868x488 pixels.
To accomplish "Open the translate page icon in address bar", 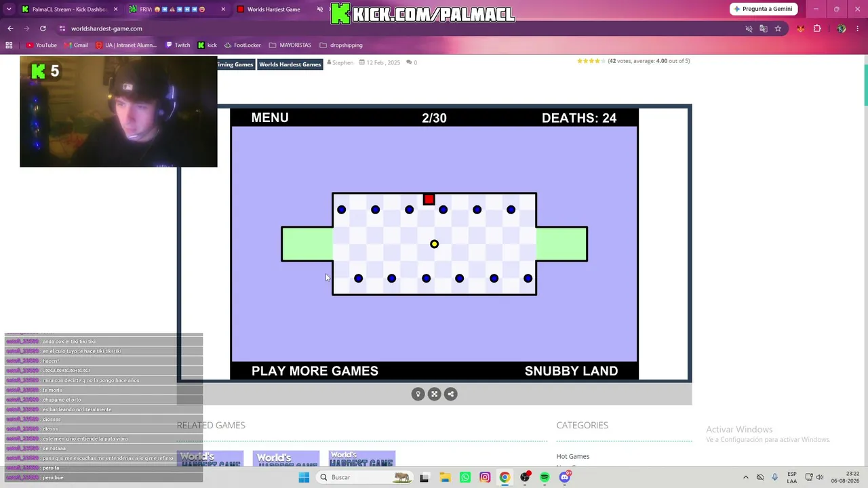I will (764, 28).
